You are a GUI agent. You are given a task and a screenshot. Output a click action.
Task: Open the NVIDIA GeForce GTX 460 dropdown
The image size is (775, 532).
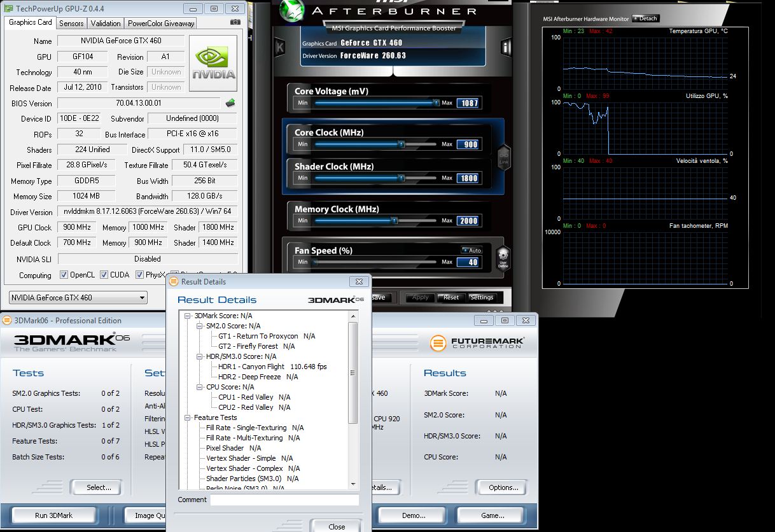[x=78, y=297]
